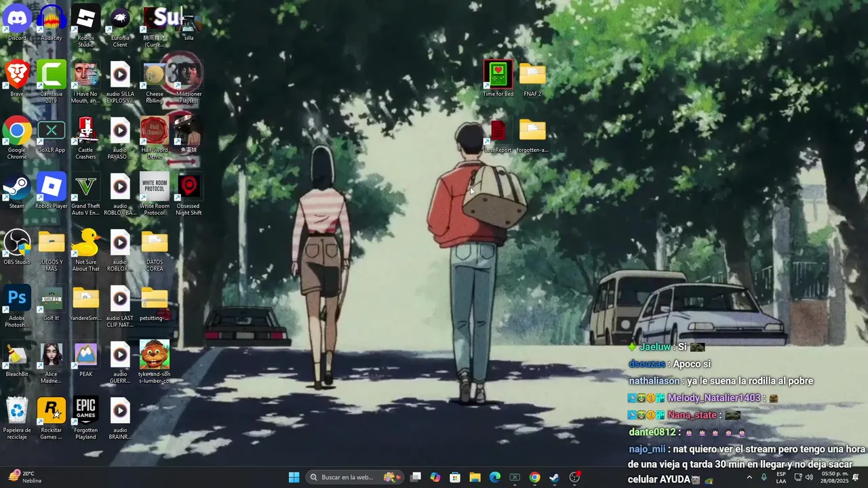The image size is (868, 488).
Task: Open the Papelera de reciclaje
Action: tap(17, 419)
